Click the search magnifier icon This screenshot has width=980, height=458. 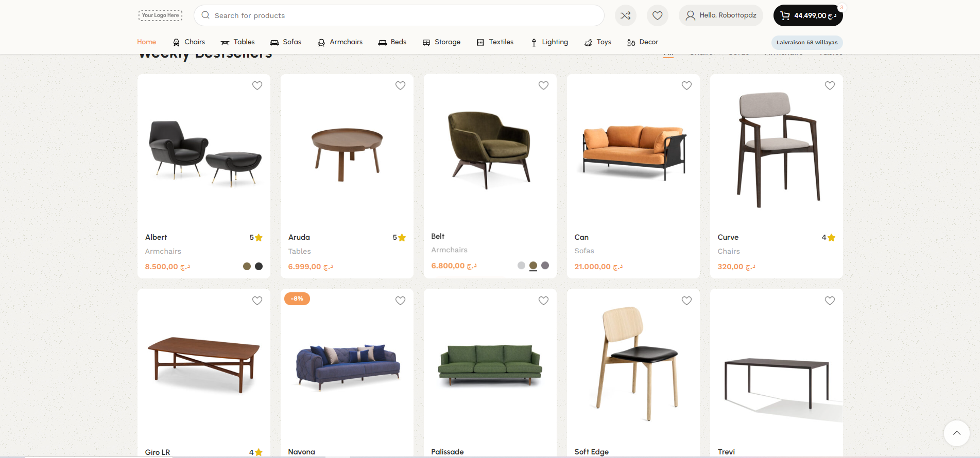(205, 15)
